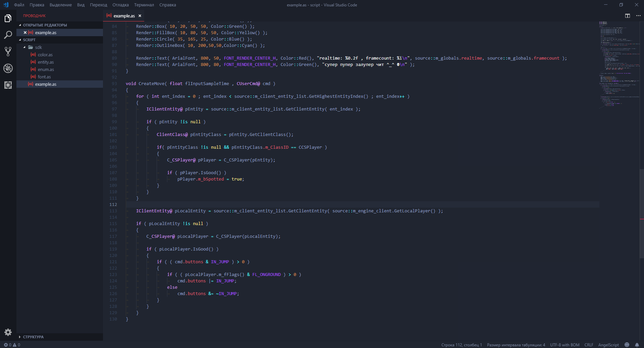Place cursor on CreateMove function name
Viewport: 644px width, 348px height.
[152, 83]
